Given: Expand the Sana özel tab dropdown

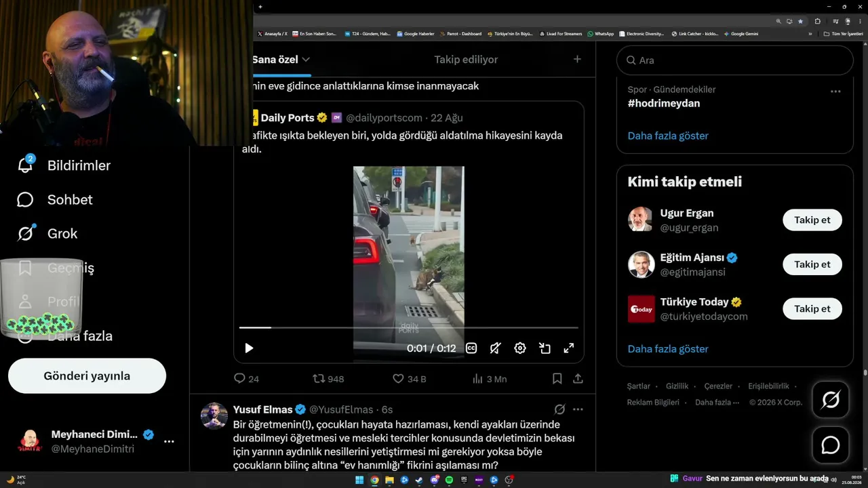Looking at the screenshot, I should click(x=306, y=60).
